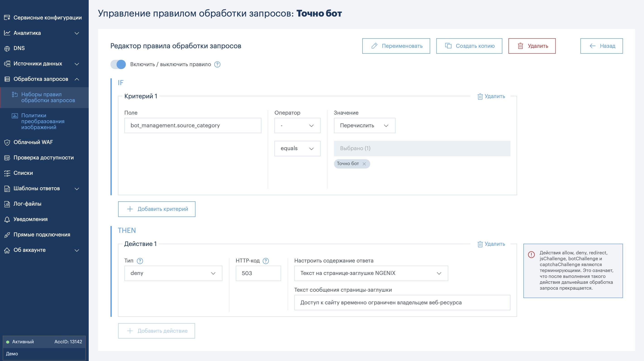644x361 pixels.
Task: Open the deny action type dropdown
Action: pyautogui.click(x=173, y=273)
